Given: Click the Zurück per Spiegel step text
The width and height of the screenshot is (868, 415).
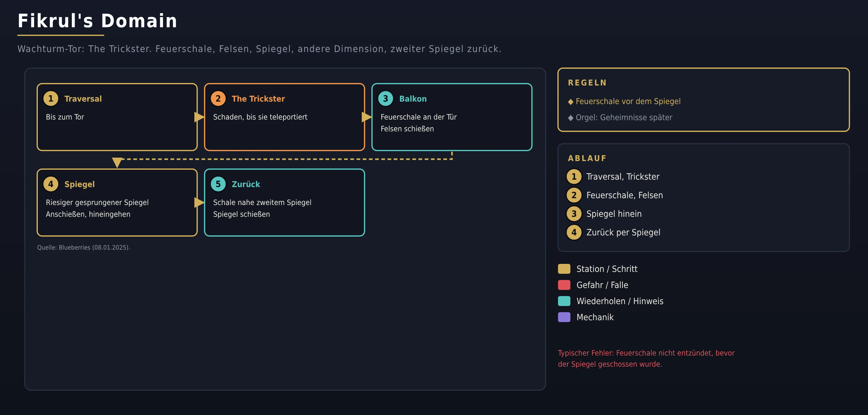Looking at the screenshot, I should tap(623, 232).
